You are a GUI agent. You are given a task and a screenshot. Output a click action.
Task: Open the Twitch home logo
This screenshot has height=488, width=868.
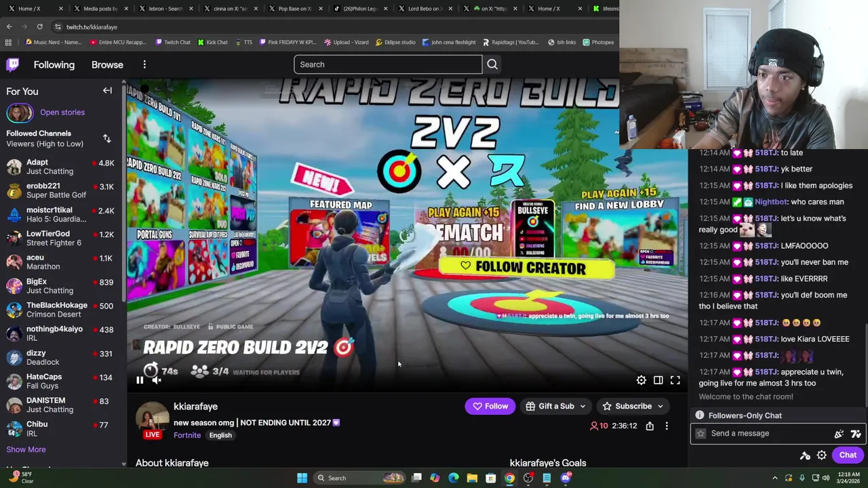13,64
